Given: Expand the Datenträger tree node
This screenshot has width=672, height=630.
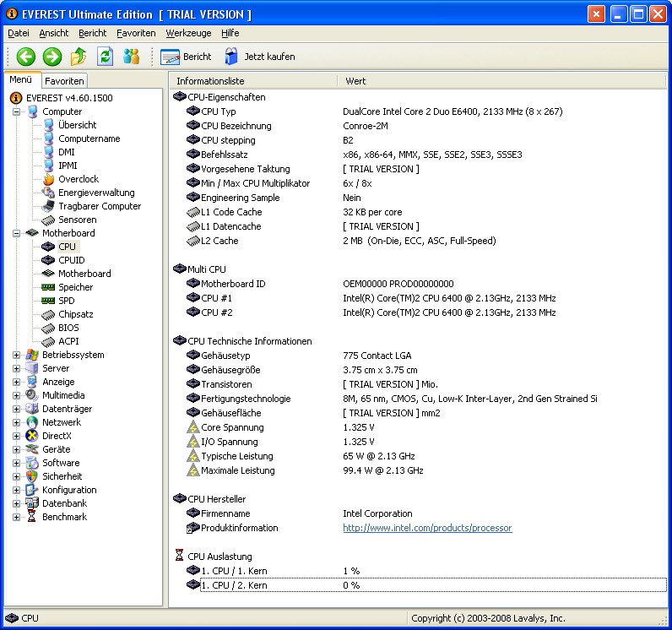Looking at the screenshot, I should [x=16, y=410].
